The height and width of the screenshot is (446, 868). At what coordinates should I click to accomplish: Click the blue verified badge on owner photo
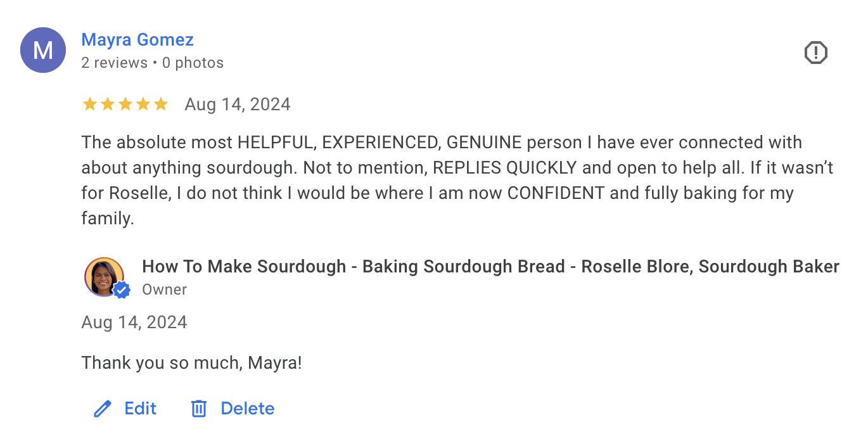(122, 290)
